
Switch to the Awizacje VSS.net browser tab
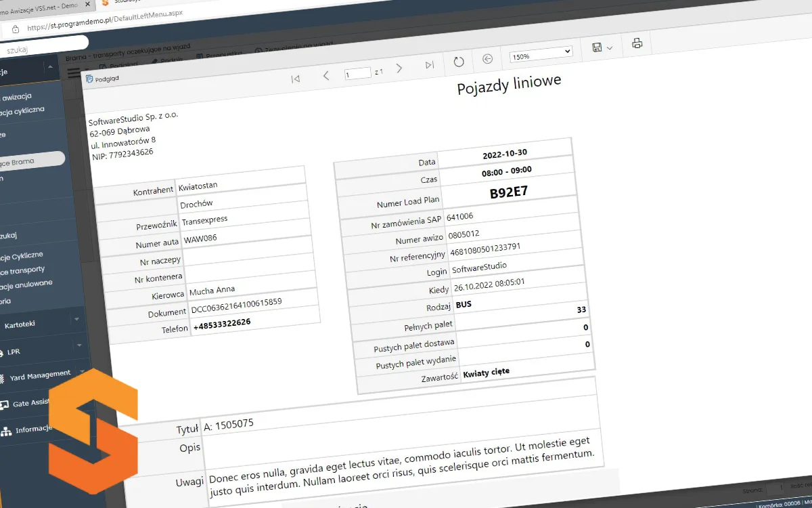[x=41, y=5]
